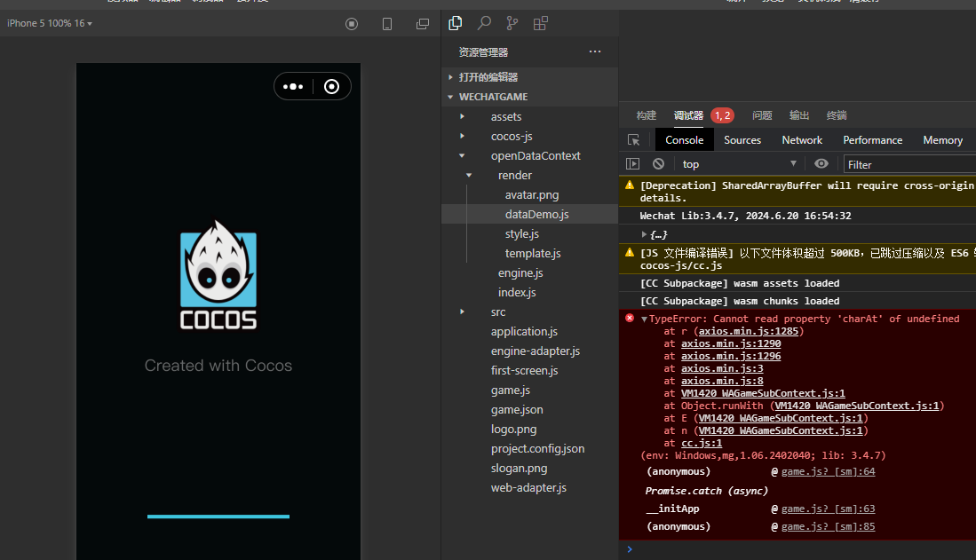Open application.js in the file tree

[524, 332]
